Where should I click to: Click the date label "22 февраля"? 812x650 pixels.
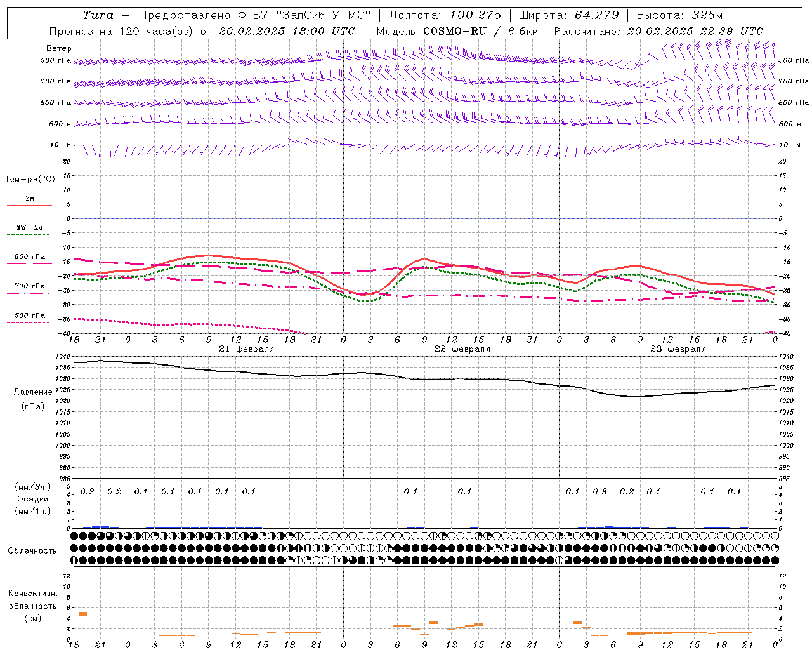pyautogui.click(x=462, y=349)
